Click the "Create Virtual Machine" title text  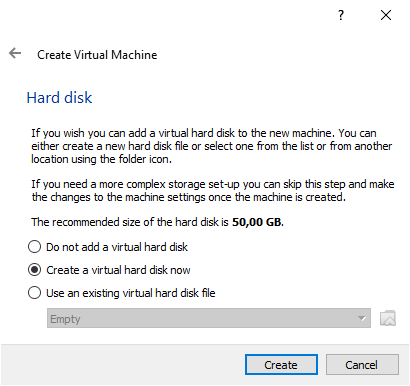tap(97, 55)
